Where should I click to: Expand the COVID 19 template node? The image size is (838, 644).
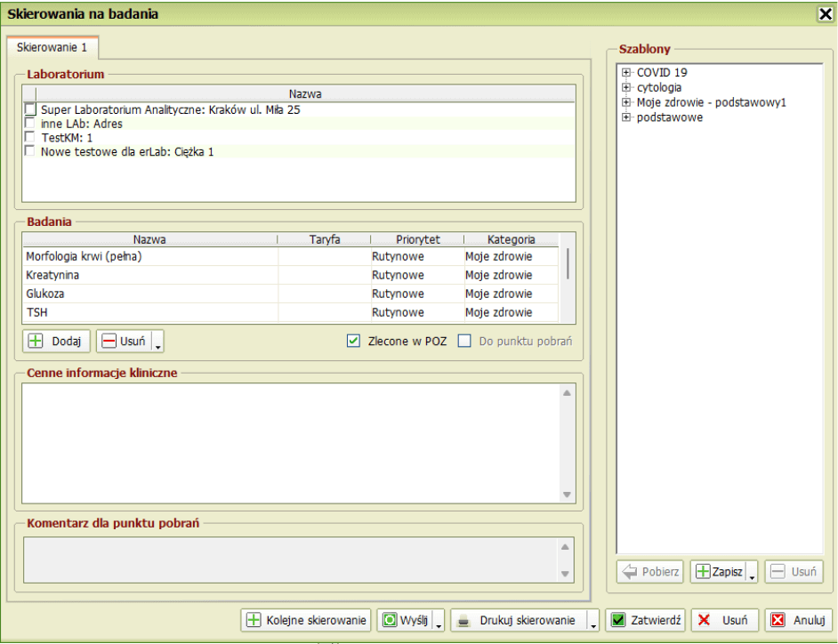click(626, 73)
